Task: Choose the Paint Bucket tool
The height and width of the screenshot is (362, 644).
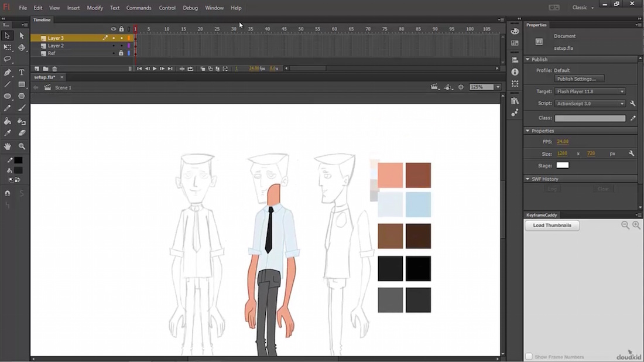Action: pyautogui.click(x=8, y=121)
